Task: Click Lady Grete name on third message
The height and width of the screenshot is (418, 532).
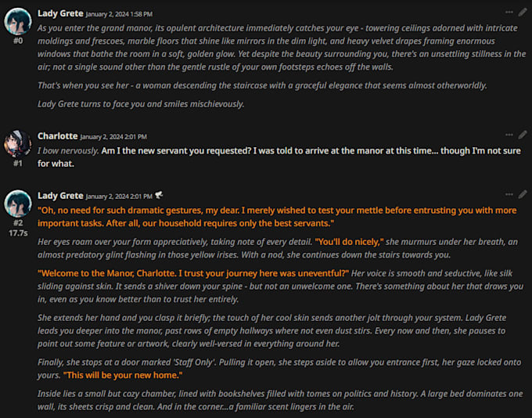Action: click(x=60, y=195)
